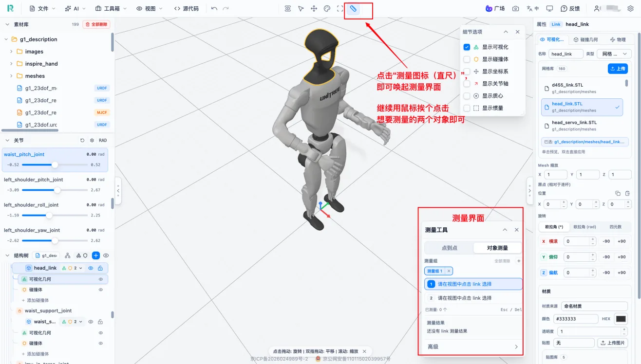Click the 名称 head_link input field
Image resolution: width=641 pixels, height=364 pixels.
click(x=566, y=54)
